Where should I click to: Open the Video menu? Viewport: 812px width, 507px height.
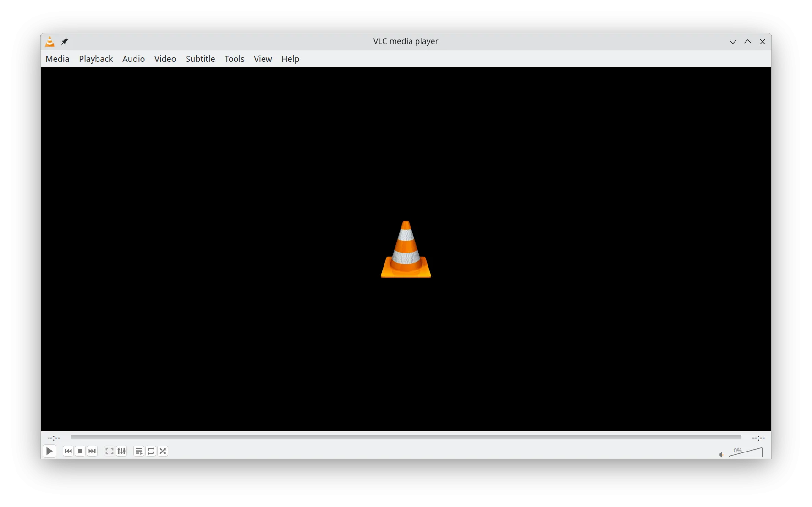165,59
